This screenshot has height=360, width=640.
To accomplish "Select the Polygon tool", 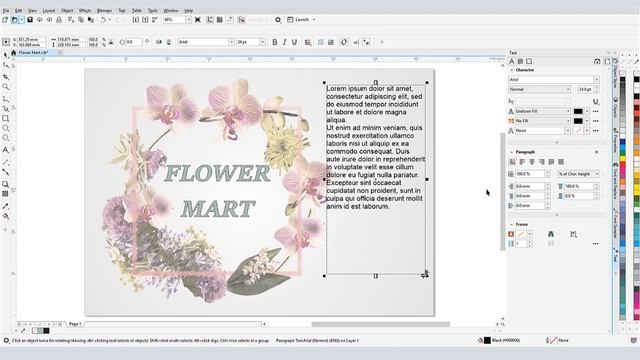I will [x=6, y=138].
